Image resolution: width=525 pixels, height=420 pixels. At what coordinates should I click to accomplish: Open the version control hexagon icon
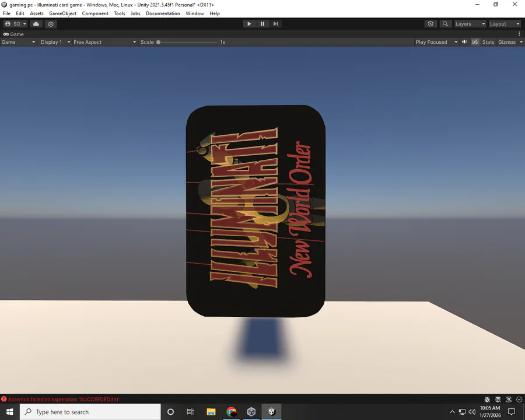point(51,24)
